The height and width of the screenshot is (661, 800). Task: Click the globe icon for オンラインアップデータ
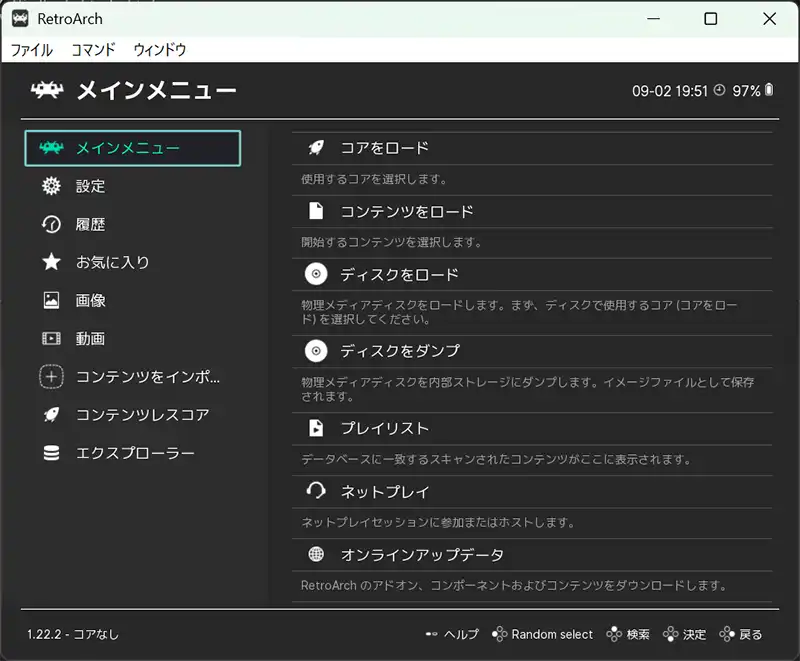316,554
